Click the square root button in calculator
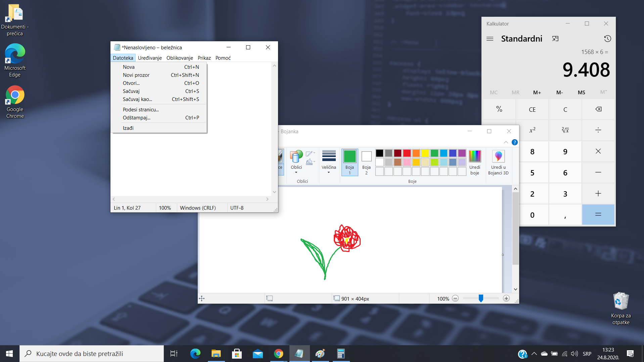The height and width of the screenshot is (362, 644). click(565, 130)
